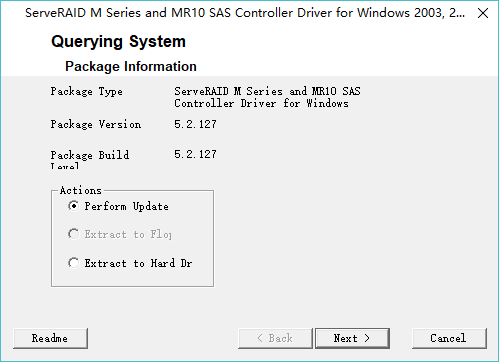Click the greyed-out Back button
The image size is (499, 362).
[275, 338]
